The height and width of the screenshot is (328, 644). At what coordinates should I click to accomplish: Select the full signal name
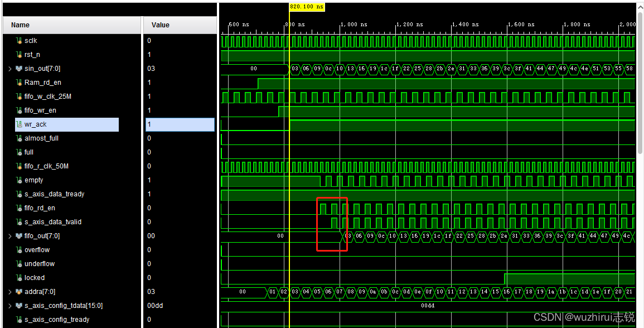tap(29, 152)
